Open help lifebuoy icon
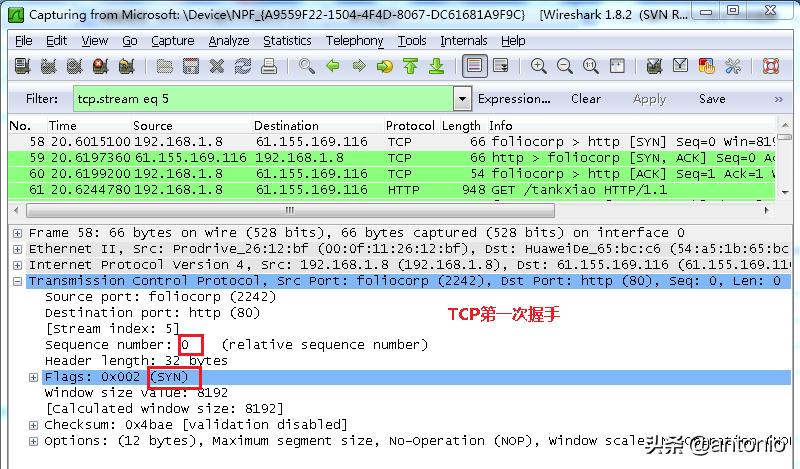The image size is (800, 469). tap(770, 66)
